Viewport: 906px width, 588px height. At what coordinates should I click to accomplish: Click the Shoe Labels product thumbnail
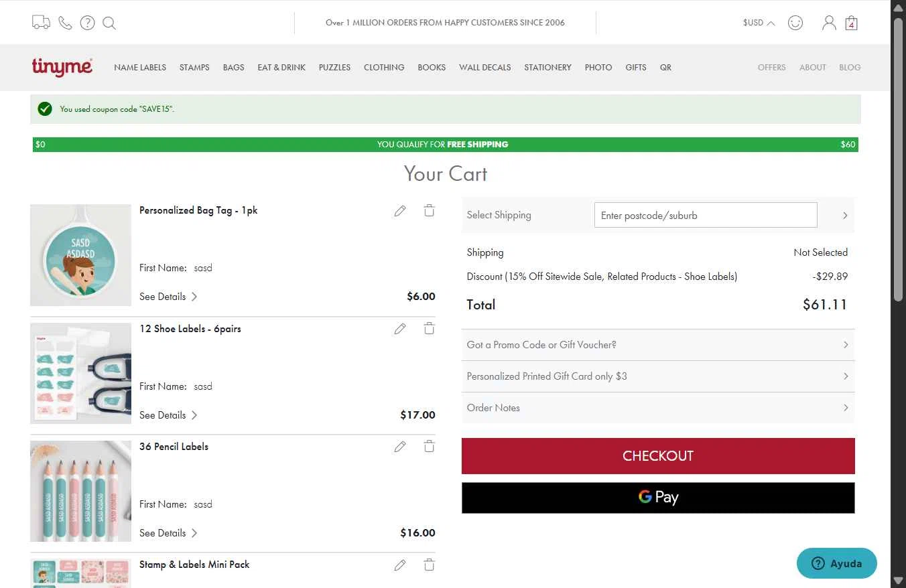tap(80, 374)
